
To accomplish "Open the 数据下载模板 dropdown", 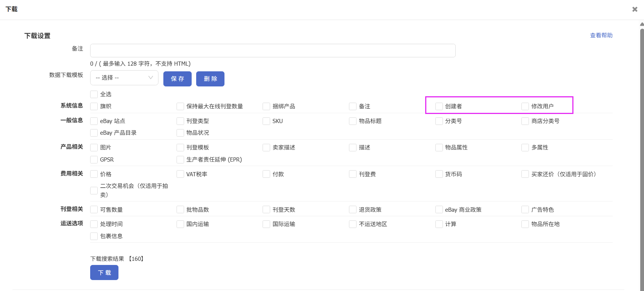I will 124,78.
